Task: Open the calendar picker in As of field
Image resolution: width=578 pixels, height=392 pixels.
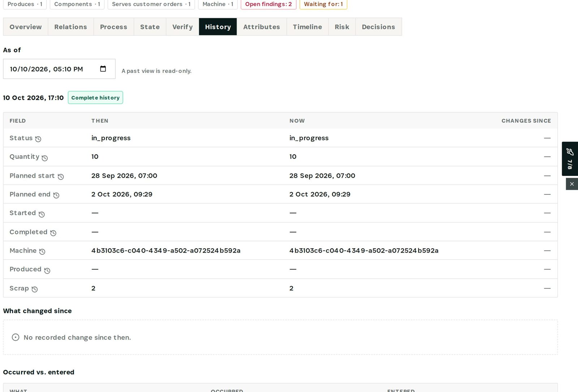Action: coord(103,69)
